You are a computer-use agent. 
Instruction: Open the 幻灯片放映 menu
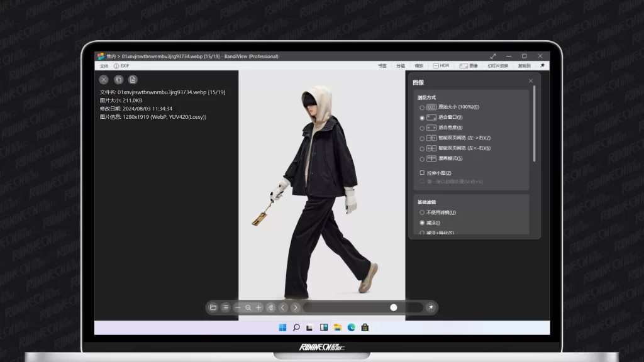point(499,65)
